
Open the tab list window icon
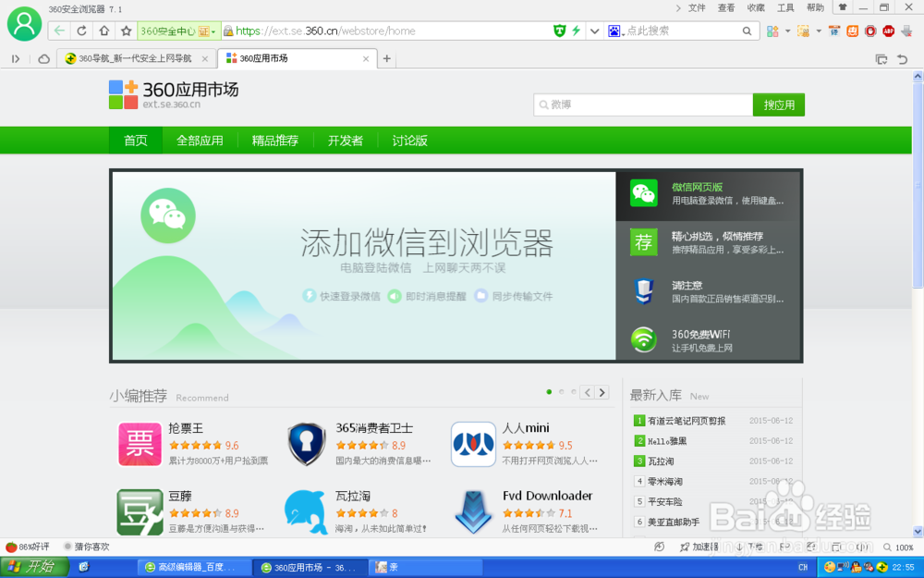click(881, 59)
